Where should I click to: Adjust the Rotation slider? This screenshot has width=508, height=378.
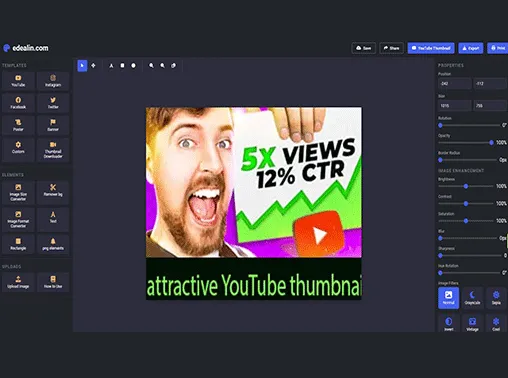click(469, 125)
